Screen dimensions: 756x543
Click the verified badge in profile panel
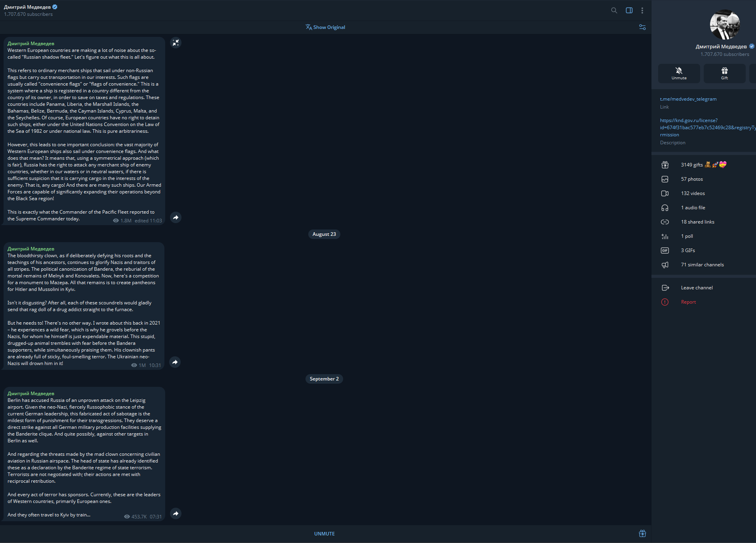tap(752, 46)
